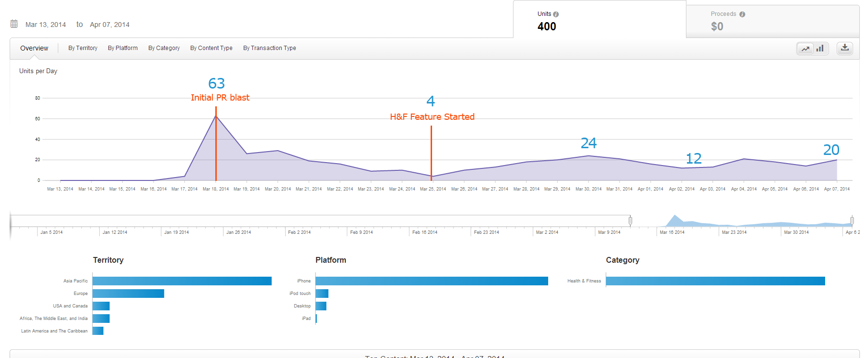Viewport: 868px width, 358px height.
Task: Select the Overview tab
Action: pos(34,48)
